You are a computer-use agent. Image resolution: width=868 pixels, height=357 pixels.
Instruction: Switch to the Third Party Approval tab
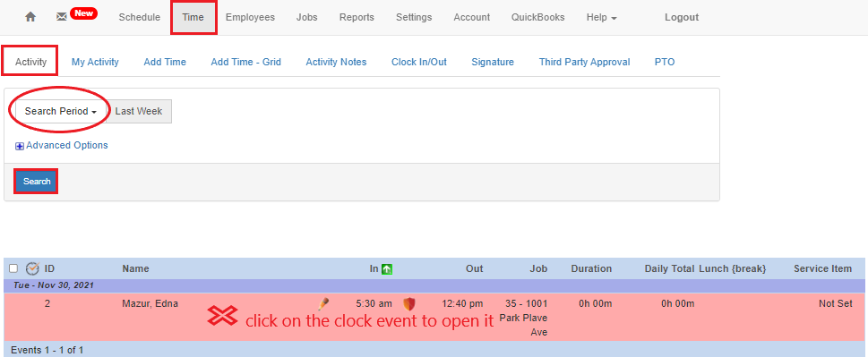point(585,62)
